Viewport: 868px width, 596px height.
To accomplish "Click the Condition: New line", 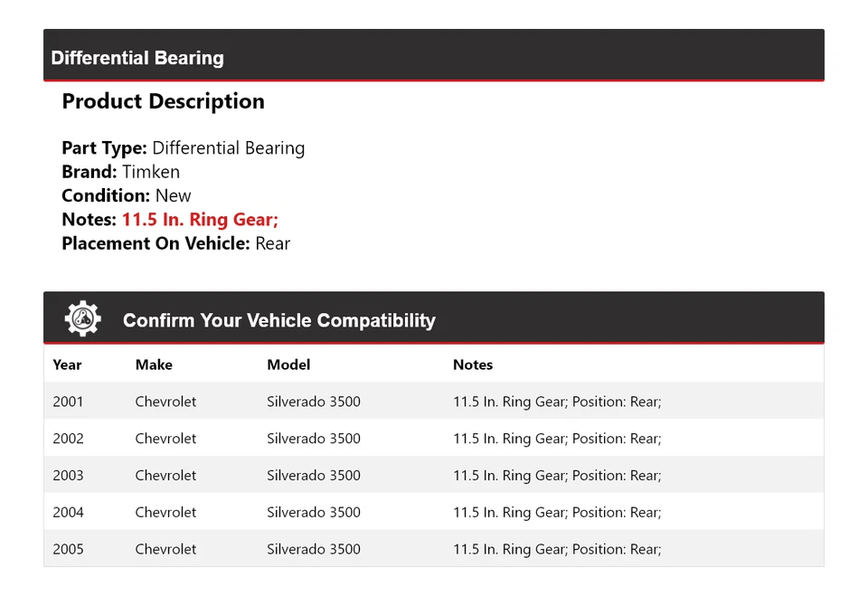I will 127,195.
